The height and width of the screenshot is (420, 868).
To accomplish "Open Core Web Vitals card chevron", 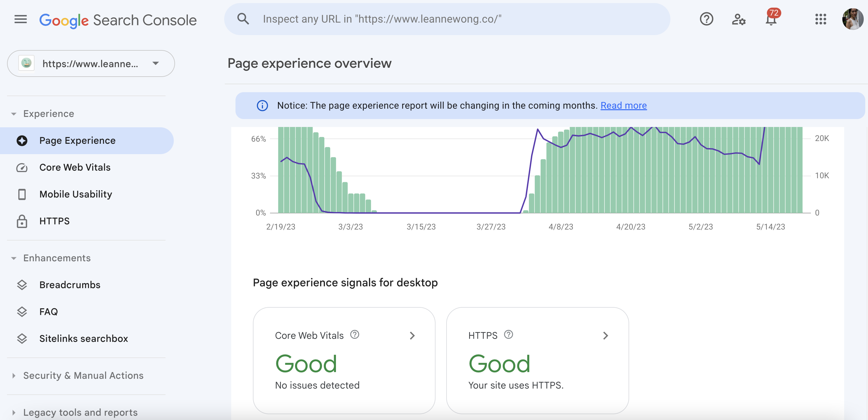I will point(412,335).
